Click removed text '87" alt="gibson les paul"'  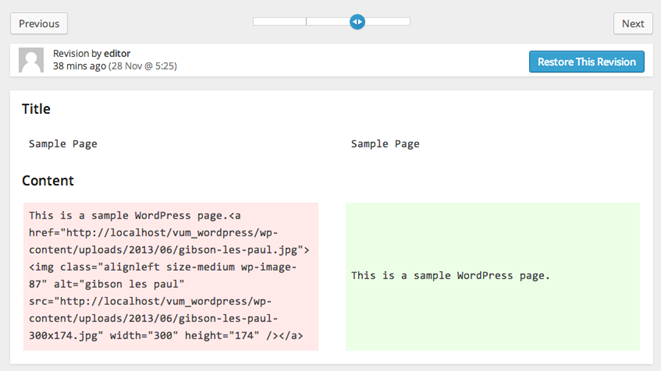tap(107, 284)
